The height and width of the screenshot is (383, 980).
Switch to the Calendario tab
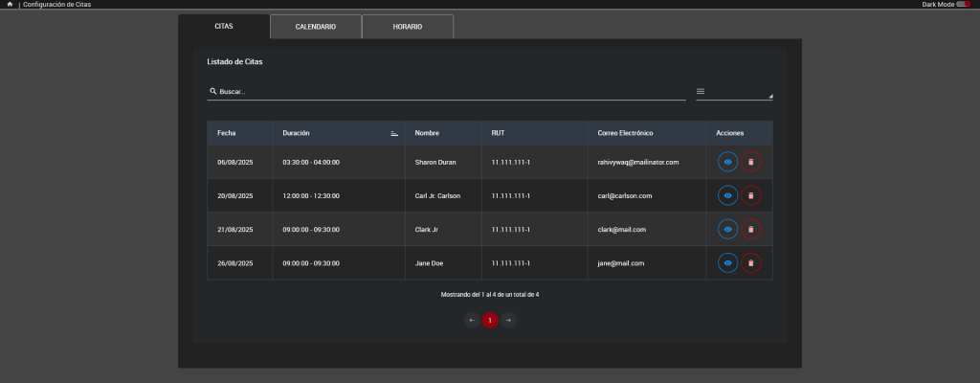[x=315, y=27]
